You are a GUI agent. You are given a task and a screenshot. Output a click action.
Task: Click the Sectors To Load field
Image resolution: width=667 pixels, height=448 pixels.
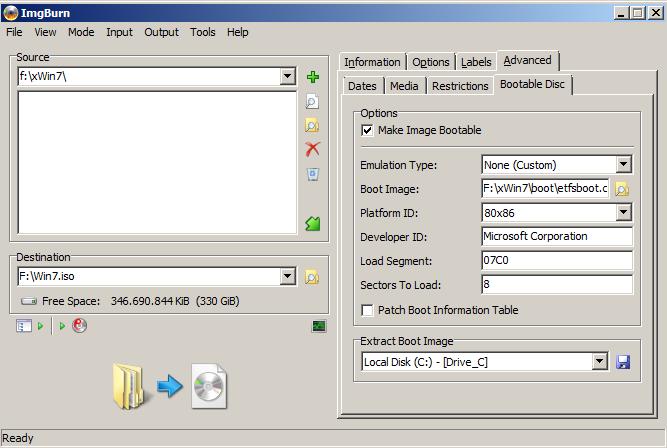[x=557, y=284]
